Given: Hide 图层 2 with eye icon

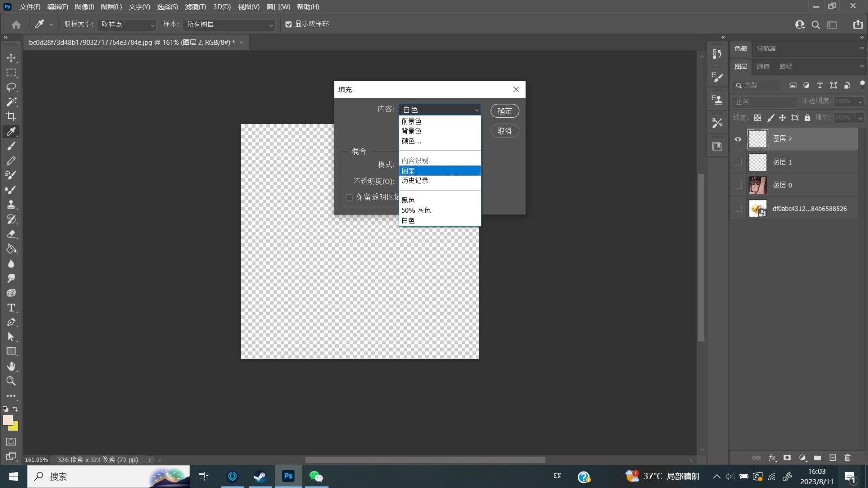Looking at the screenshot, I should pyautogui.click(x=738, y=139).
